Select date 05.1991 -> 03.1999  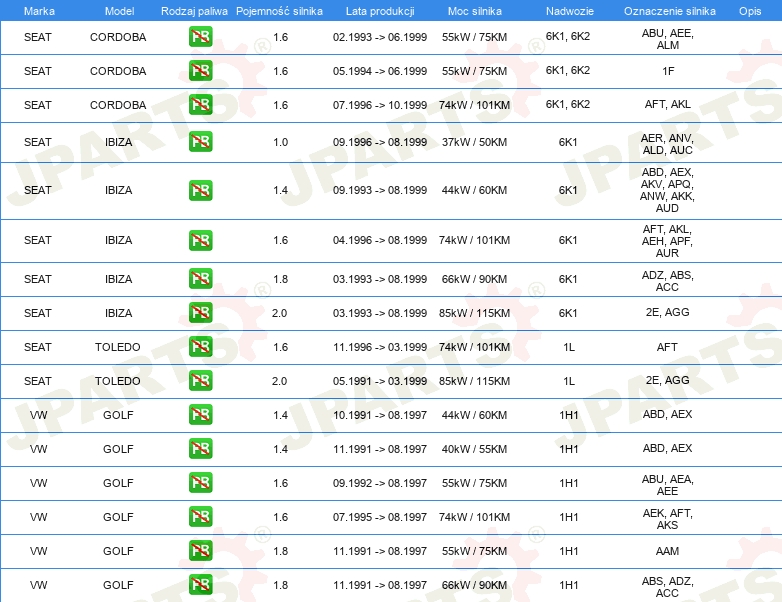click(380, 381)
